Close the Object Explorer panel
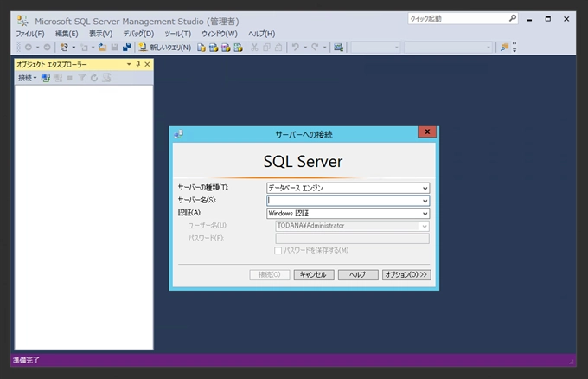The image size is (588, 379). (x=147, y=65)
